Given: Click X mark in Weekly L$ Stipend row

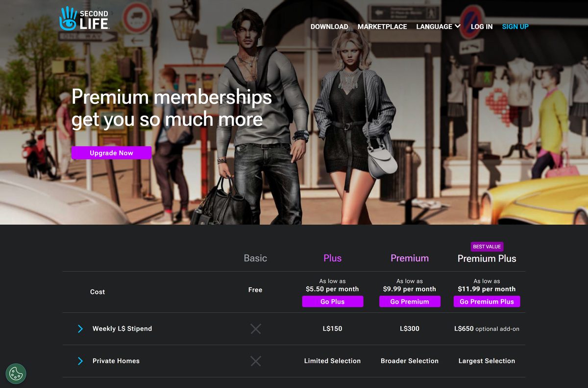Looking at the screenshot, I should (255, 329).
